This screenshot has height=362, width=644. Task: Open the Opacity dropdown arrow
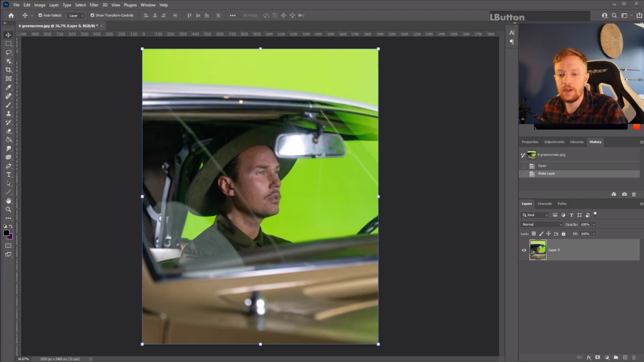pyautogui.click(x=594, y=224)
